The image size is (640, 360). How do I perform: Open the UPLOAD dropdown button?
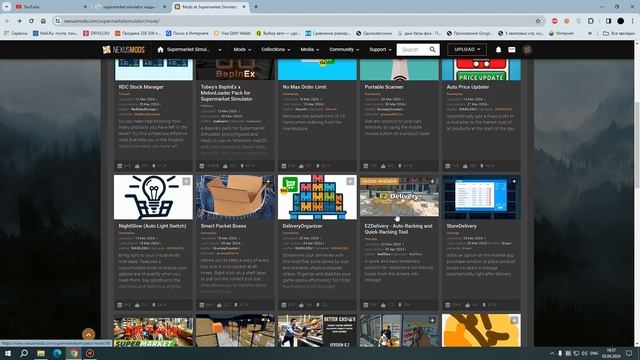tap(467, 49)
